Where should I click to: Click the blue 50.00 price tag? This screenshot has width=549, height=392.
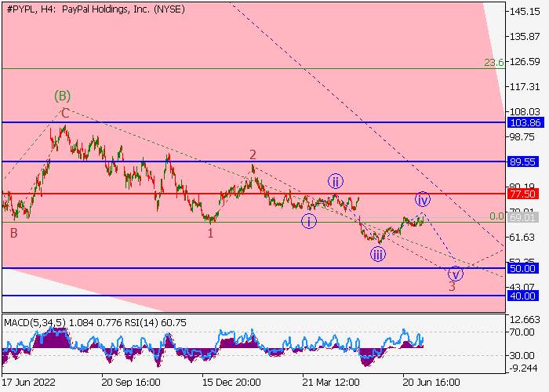click(523, 268)
